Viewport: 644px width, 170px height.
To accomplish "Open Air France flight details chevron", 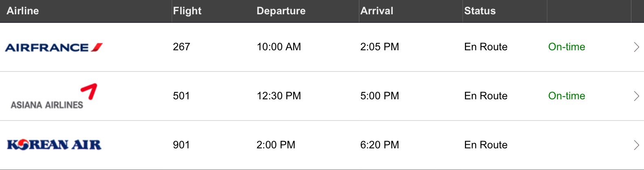I will coord(636,47).
